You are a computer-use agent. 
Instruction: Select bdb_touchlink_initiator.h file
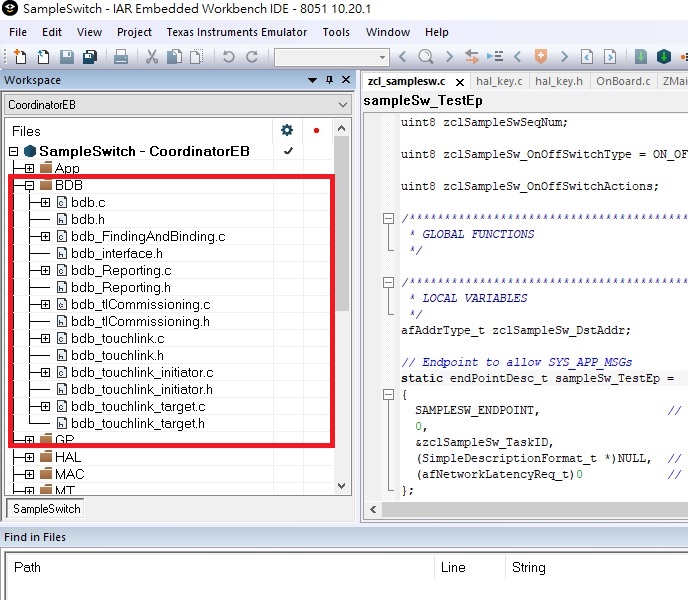(x=142, y=389)
